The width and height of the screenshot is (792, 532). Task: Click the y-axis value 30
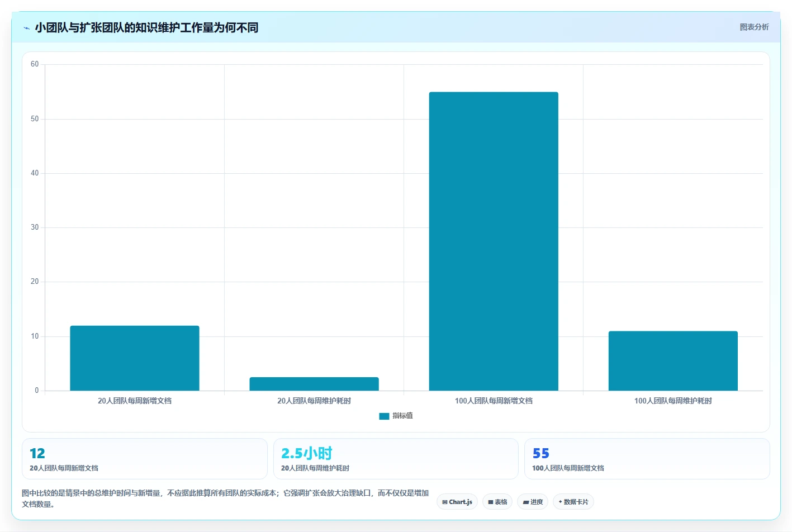35,227
